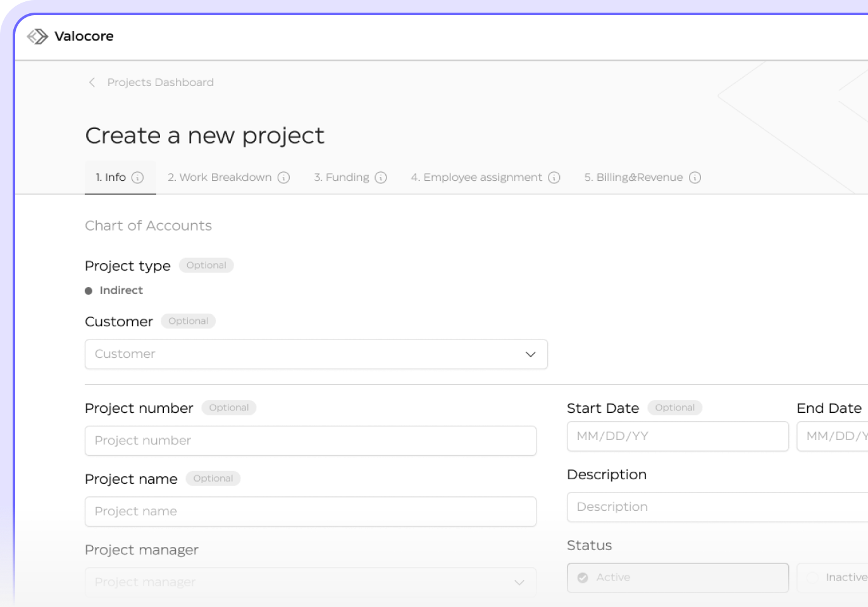Click the Optional badge beside Start Date
This screenshot has width=868, height=607.
(675, 408)
